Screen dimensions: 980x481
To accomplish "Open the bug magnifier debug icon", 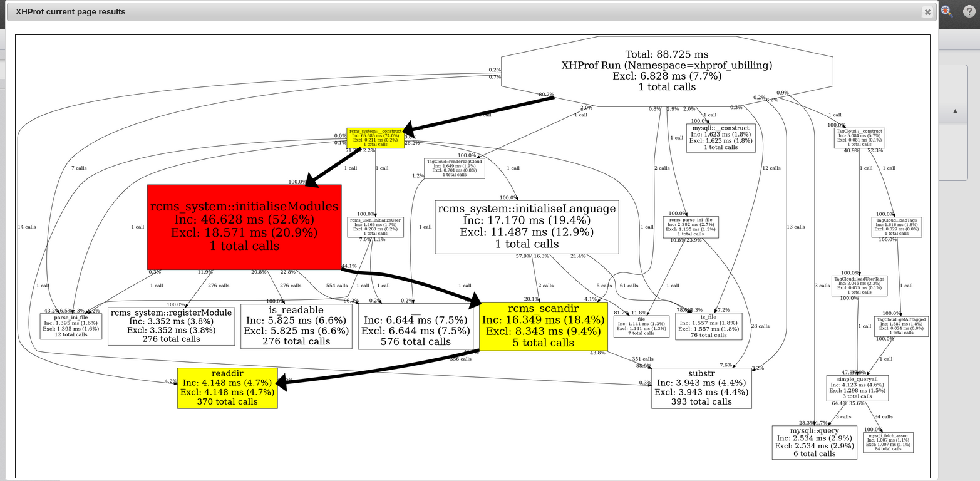I will click(x=946, y=11).
